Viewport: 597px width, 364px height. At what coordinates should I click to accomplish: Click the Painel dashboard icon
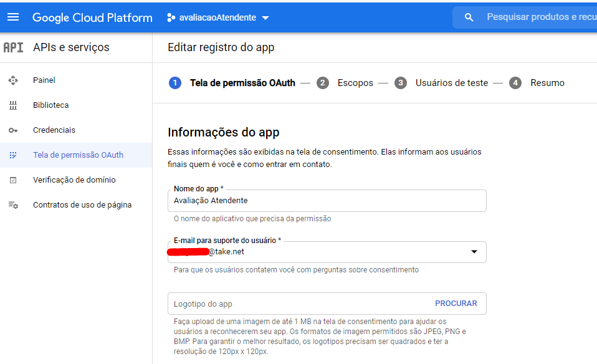(x=13, y=80)
